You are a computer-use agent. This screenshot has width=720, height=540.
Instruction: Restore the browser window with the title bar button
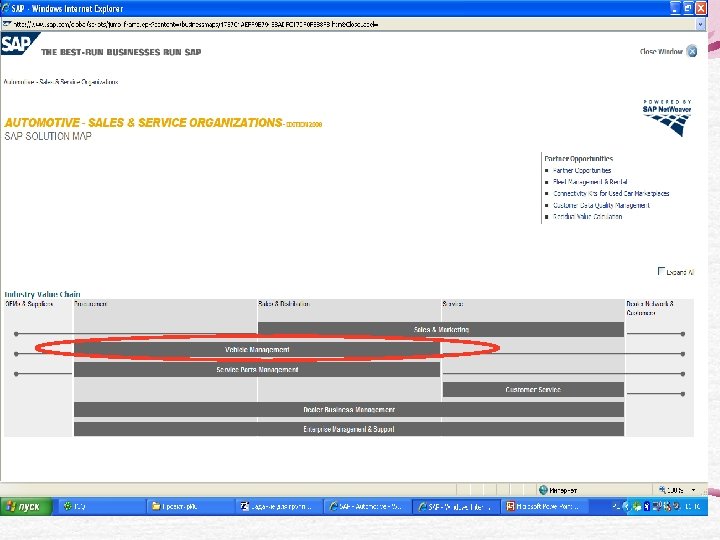pyautogui.click(x=688, y=8)
